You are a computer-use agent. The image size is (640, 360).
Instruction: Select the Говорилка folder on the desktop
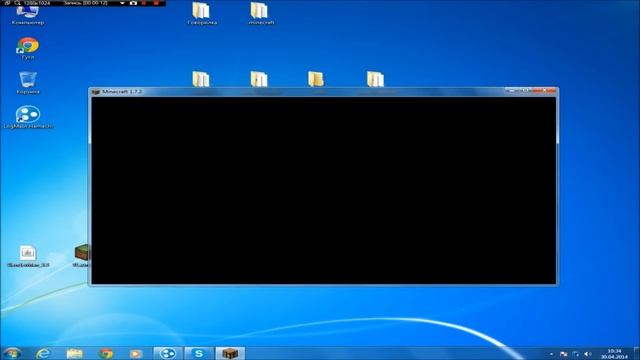point(202,13)
